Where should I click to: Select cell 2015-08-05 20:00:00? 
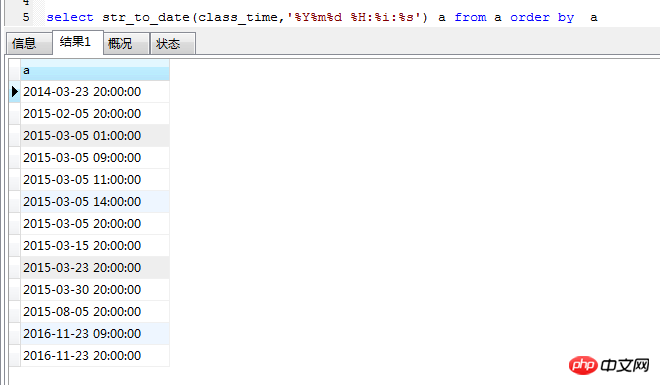tap(95, 312)
